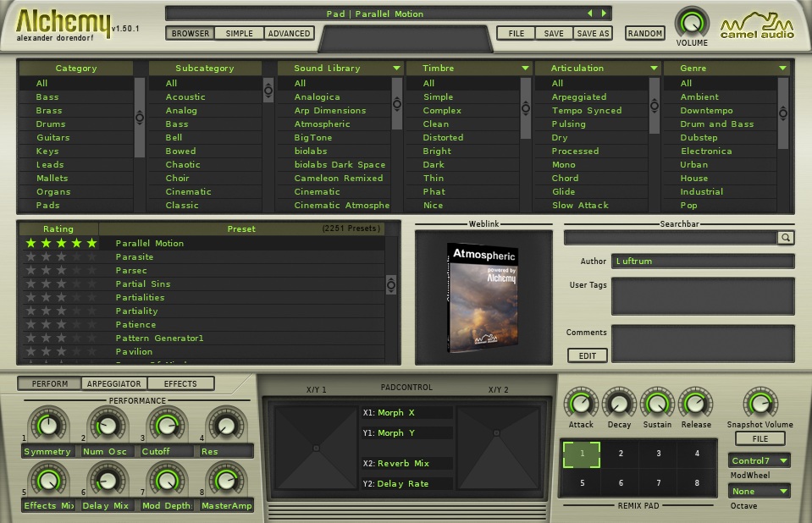Click the RANDOM button

644,34
